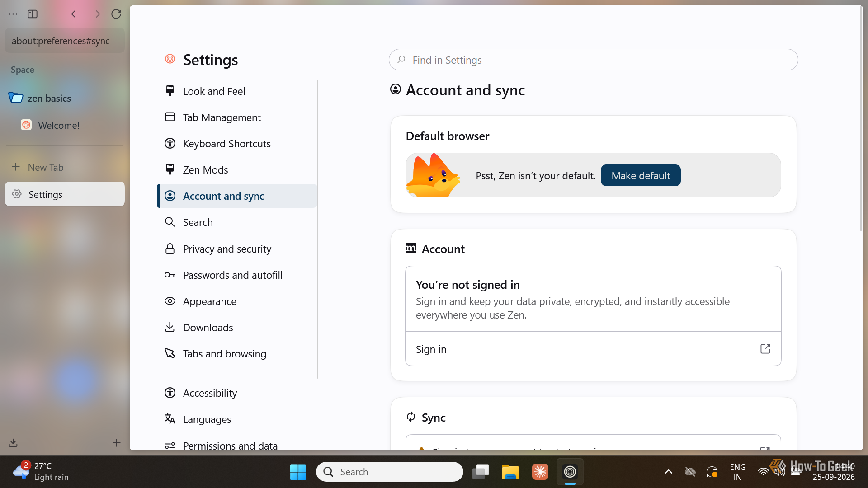Screen dimensions: 868x488
Task: Click the page vertical scrollbar
Action: click(861, 117)
